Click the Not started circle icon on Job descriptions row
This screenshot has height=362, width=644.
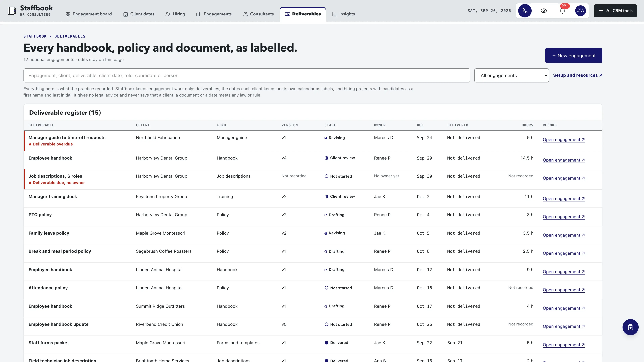326,176
